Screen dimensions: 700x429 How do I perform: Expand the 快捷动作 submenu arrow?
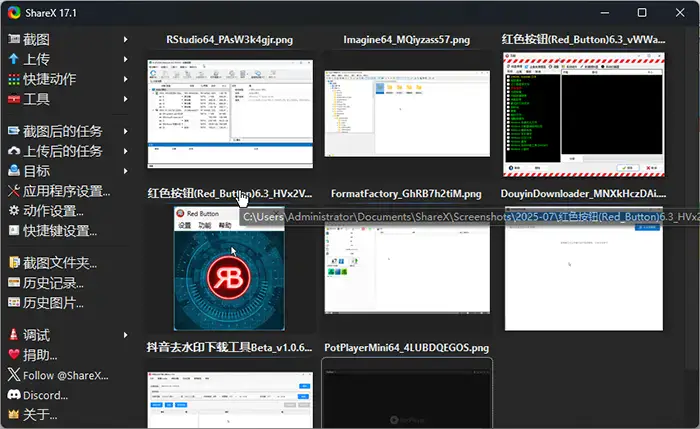click(125, 79)
